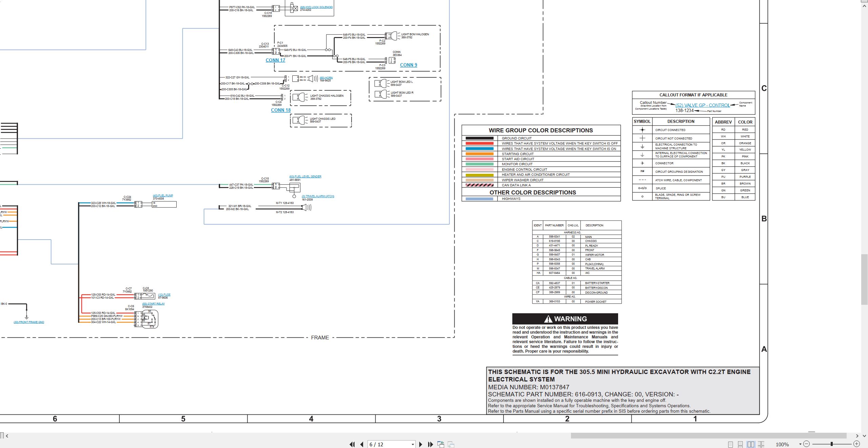Follow the (68) HYD LOCK SOLENOID link
The width and height of the screenshot is (868, 448).
pos(316,7)
